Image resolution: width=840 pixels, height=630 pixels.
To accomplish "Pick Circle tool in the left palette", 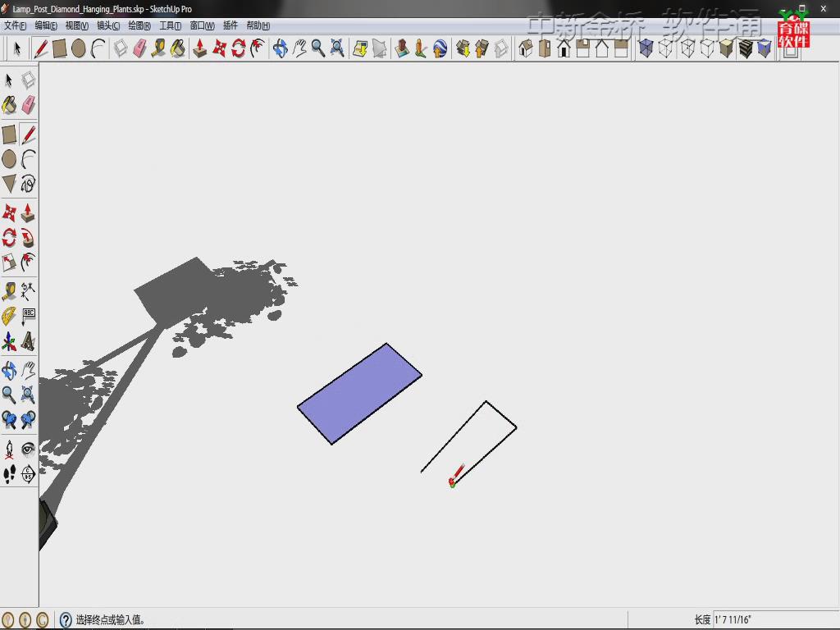I will coord(9,159).
